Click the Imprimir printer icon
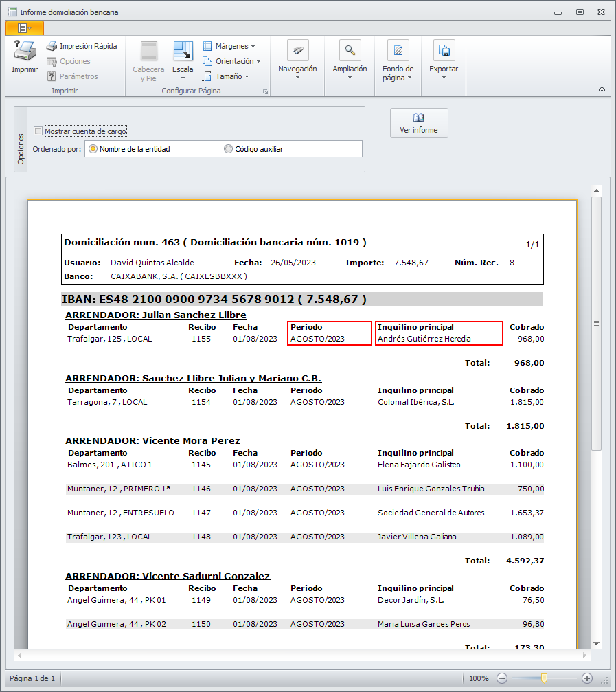616x692 pixels. tap(25, 52)
